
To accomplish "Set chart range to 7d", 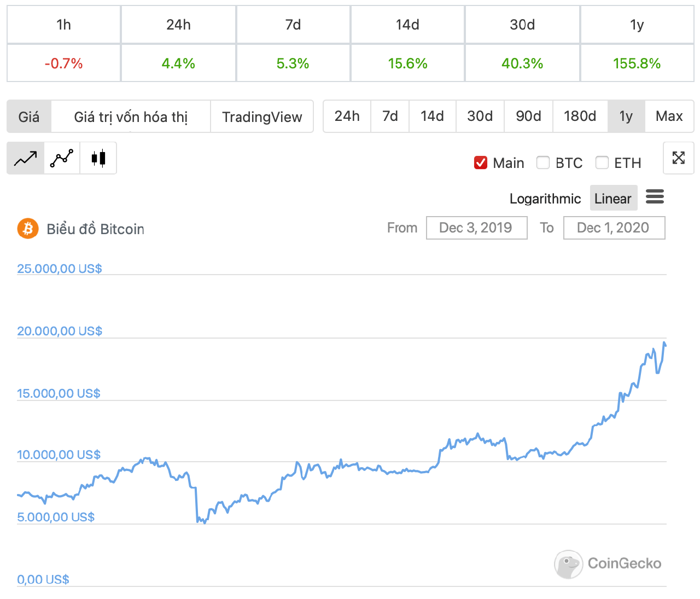I will point(390,116).
